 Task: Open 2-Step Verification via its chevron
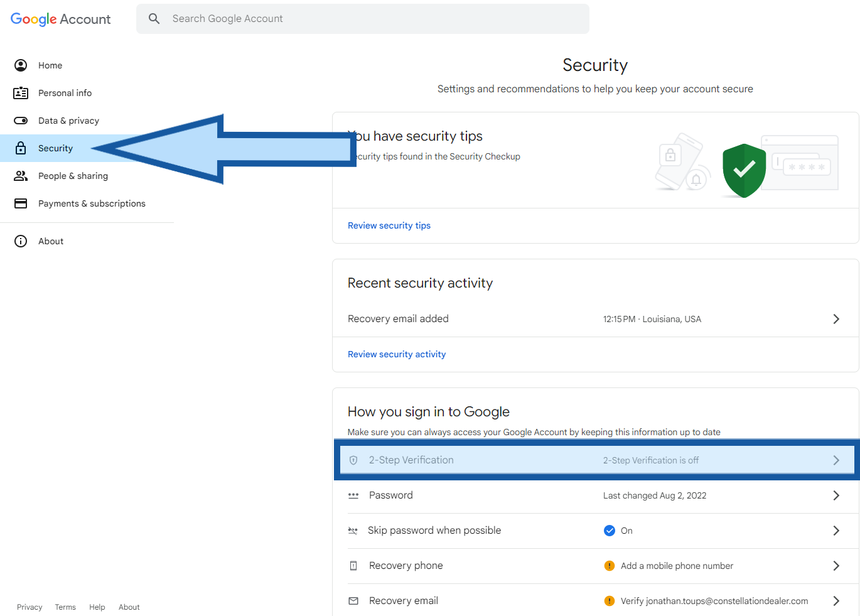[x=836, y=460]
